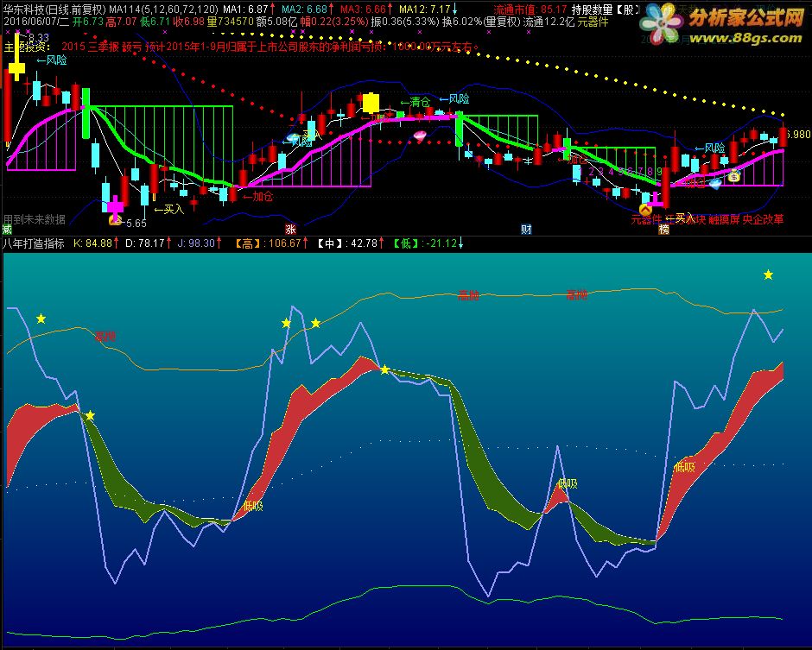Click the money bag icon on the candlestick chart
812x650 pixels.
[733, 176]
